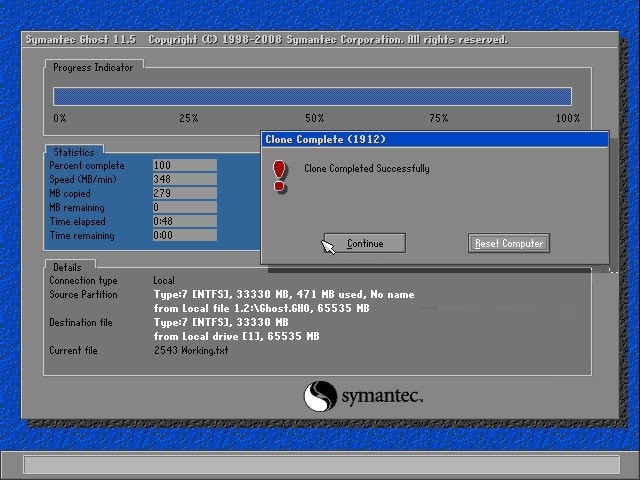The image size is (640, 480).
Task: Click the Connection type Local value
Action: [x=164, y=281]
